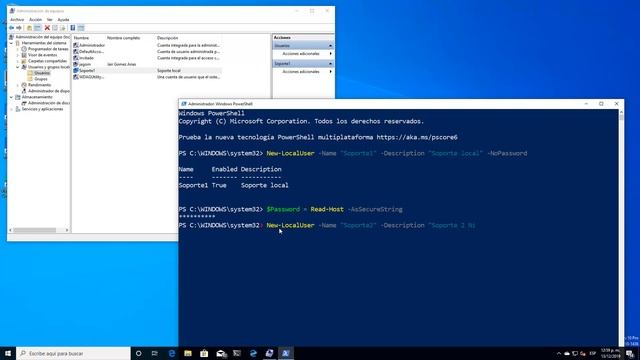Click the Forward arrow in Administración de equipos toolbar

click(x=19, y=28)
